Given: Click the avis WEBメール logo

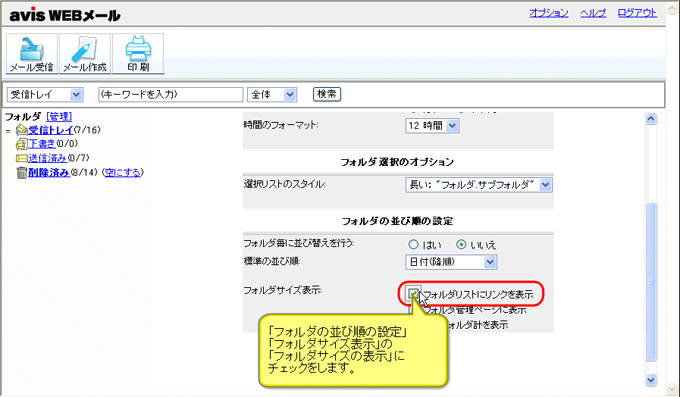Looking at the screenshot, I should pyautogui.click(x=65, y=16).
